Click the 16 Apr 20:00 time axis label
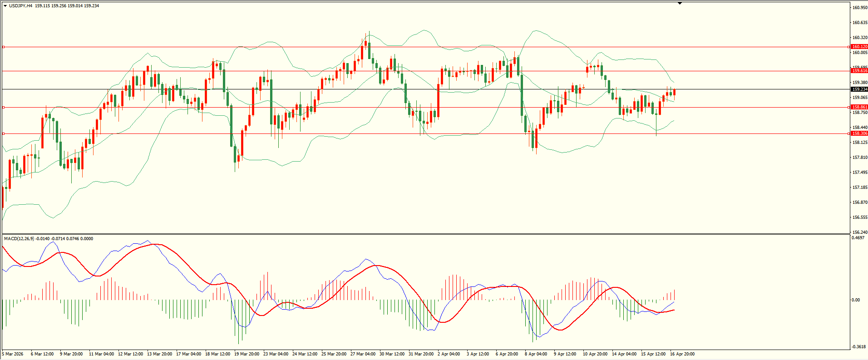The width and height of the screenshot is (868, 360). (x=682, y=354)
